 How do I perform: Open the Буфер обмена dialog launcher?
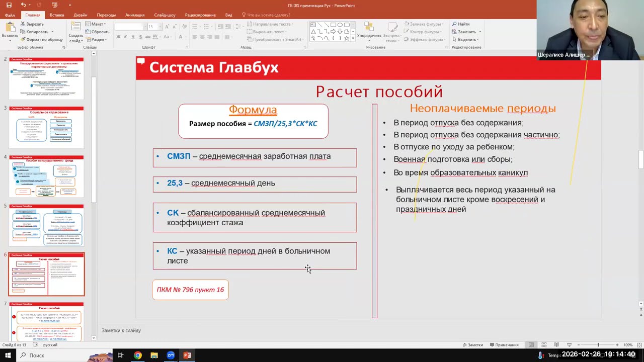64,47
